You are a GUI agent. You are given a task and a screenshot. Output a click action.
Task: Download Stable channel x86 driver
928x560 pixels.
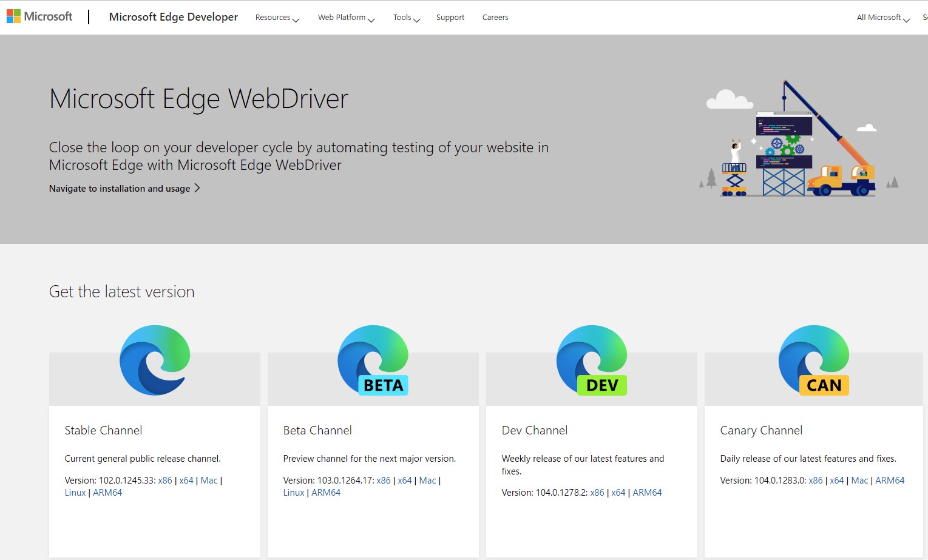[165, 481]
